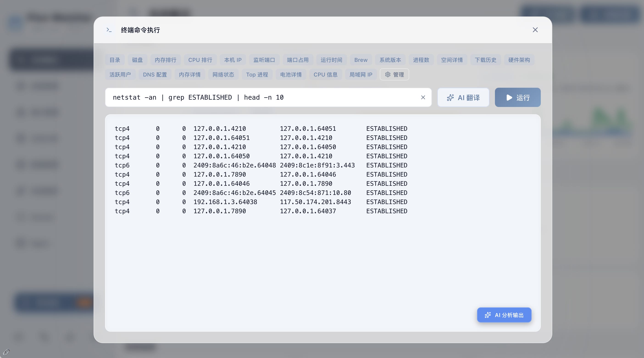The image size is (644, 358).
Task: Select the 局域网 IP quick command
Action: click(361, 74)
